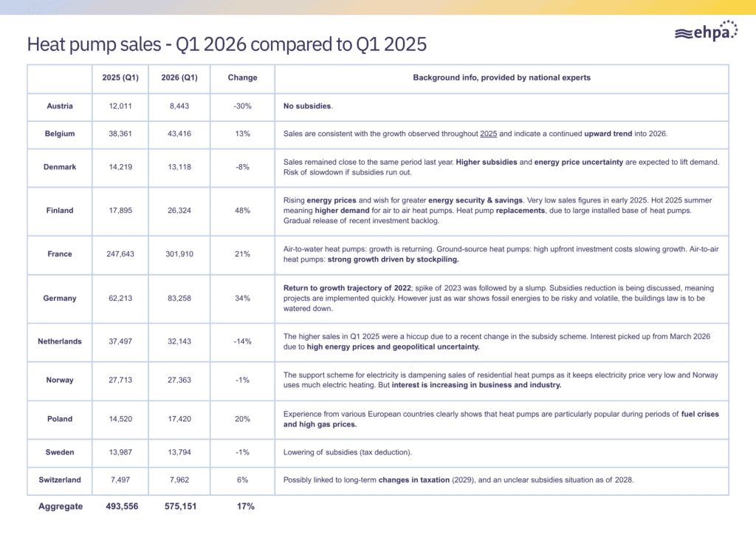This screenshot has width=756, height=535.
Task: Click Denmark's -8% change cell
Action: [242, 167]
